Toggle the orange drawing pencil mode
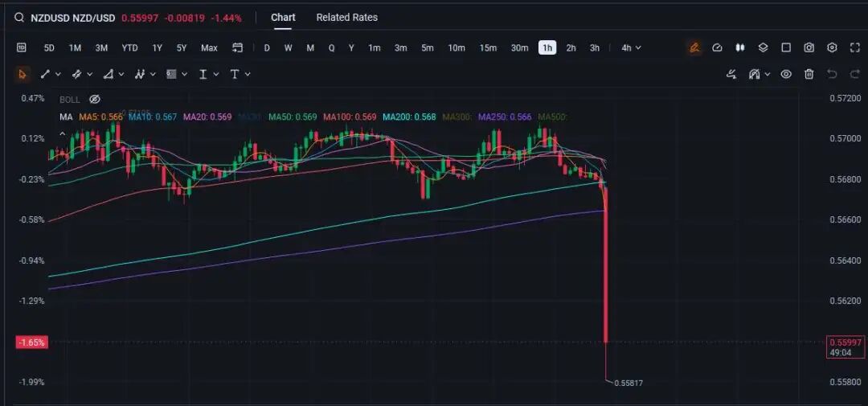868x406 pixels. [x=694, y=47]
